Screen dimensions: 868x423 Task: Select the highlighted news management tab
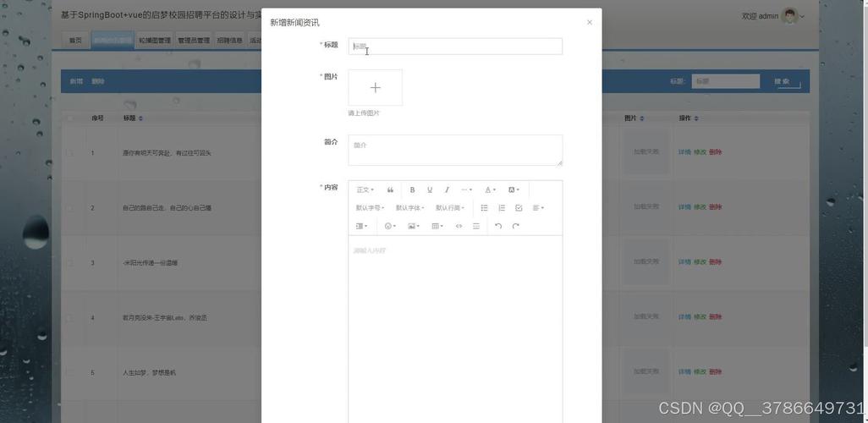[113, 41]
